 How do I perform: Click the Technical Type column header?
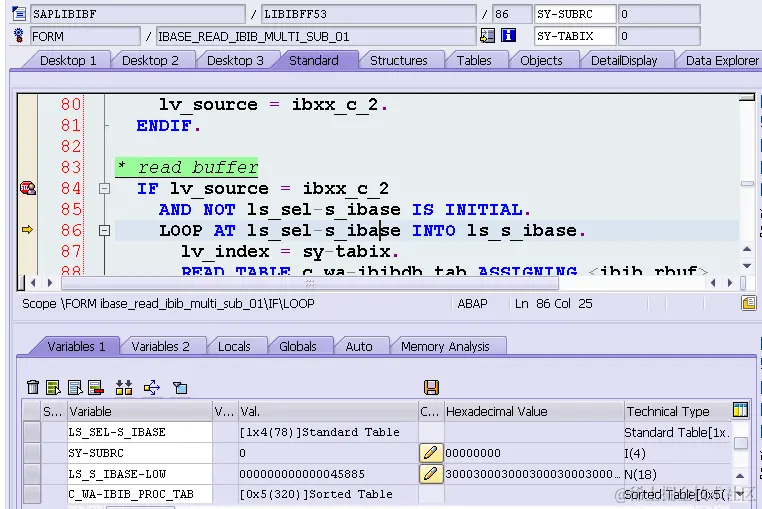pos(677,411)
